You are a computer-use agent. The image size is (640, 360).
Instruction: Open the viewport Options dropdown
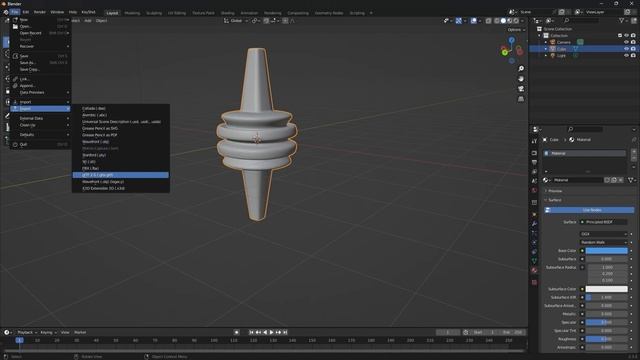tap(516, 30)
